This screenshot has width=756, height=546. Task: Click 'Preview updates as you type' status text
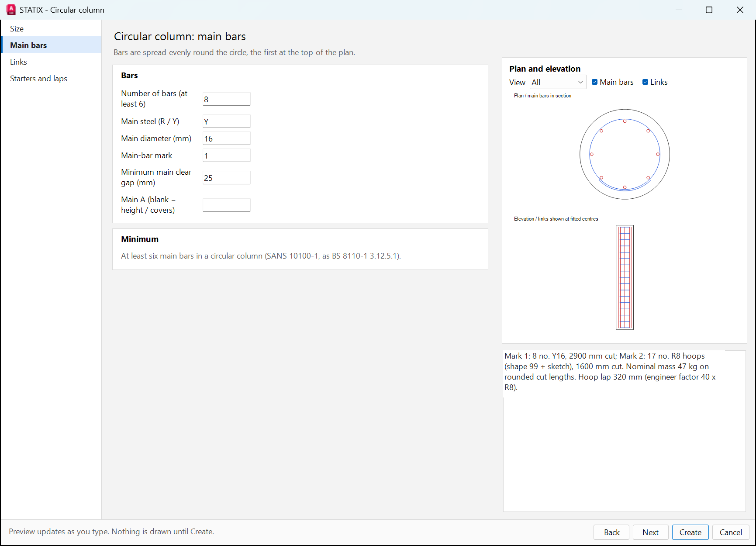[111, 532]
